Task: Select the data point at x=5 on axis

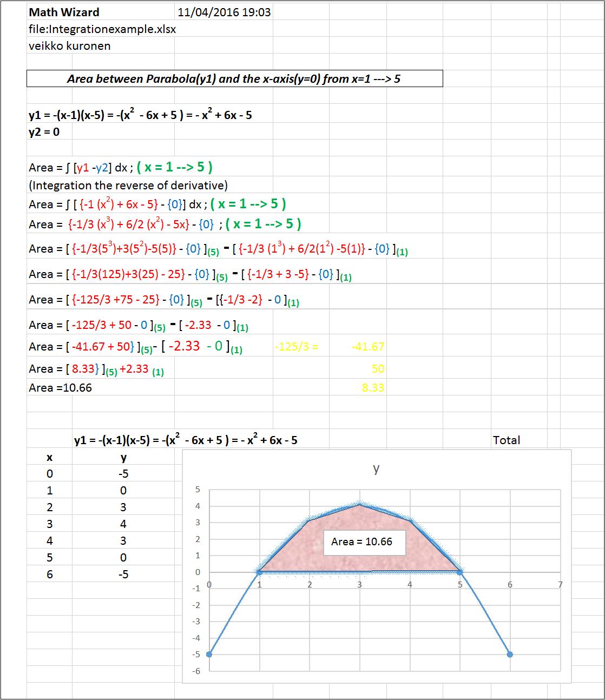Action: click(x=460, y=572)
